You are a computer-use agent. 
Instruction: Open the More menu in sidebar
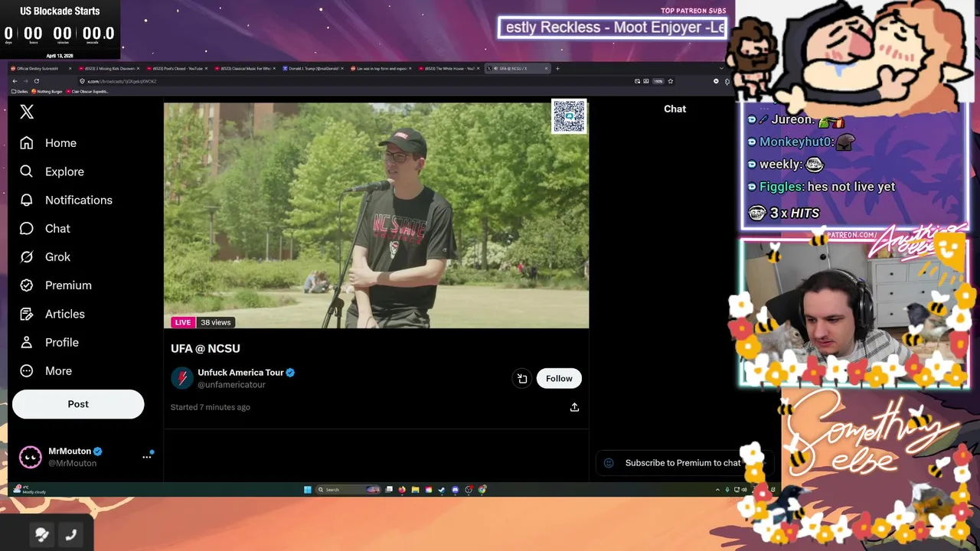46,370
